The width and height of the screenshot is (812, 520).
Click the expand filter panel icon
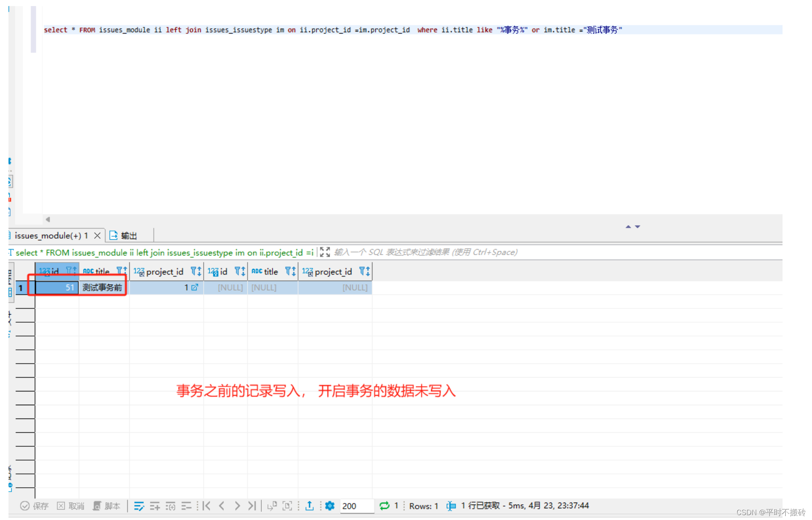tap(325, 252)
